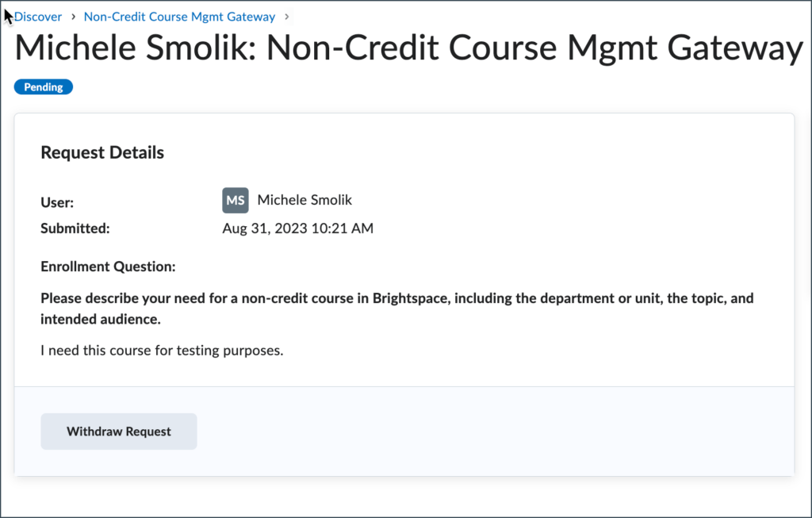The height and width of the screenshot is (518, 812).
Task: Click the testing purposes answer text
Action: pos(161,350)
